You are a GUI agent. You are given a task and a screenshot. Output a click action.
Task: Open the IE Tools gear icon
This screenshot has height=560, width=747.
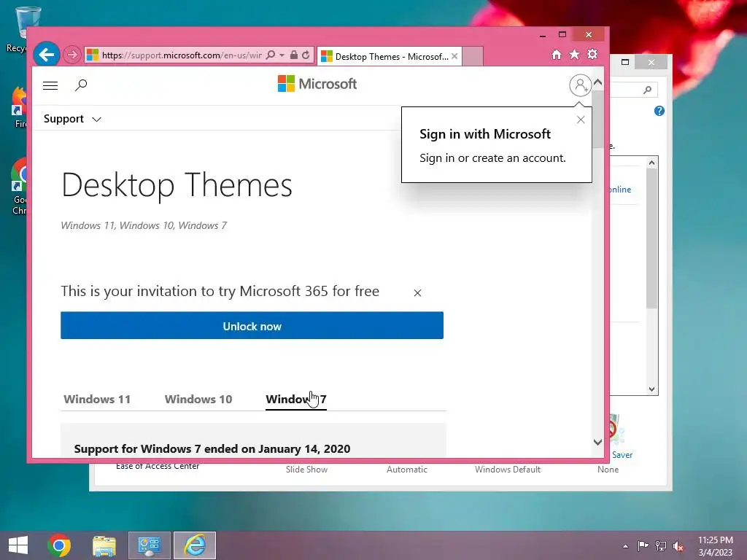592,54
